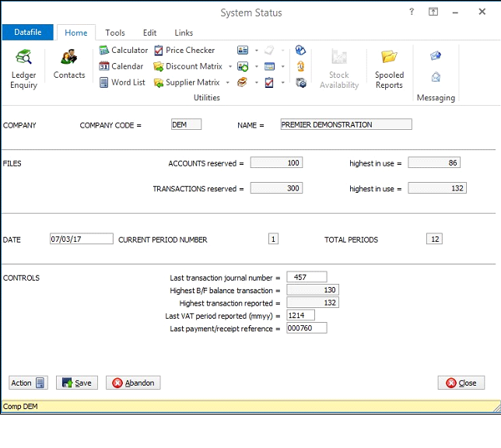Open Spooled Reports folder
501x448 pixels.
point(389,68)
